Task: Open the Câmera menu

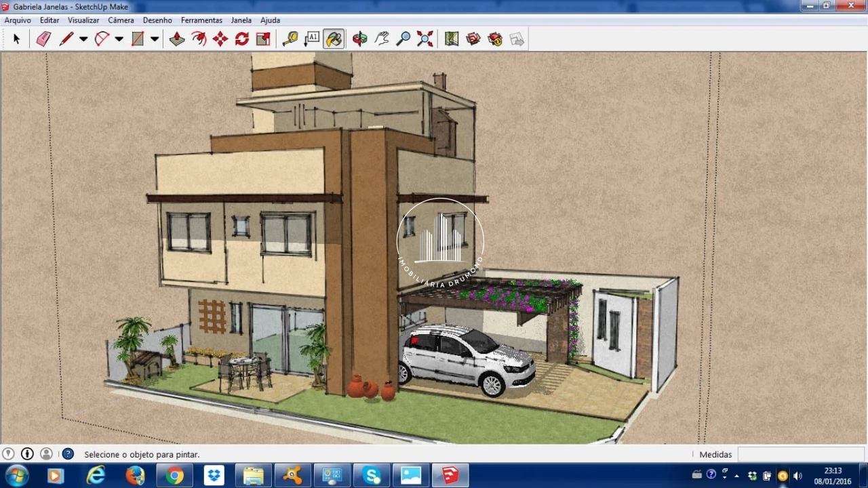Action: (x=121, y=20)
